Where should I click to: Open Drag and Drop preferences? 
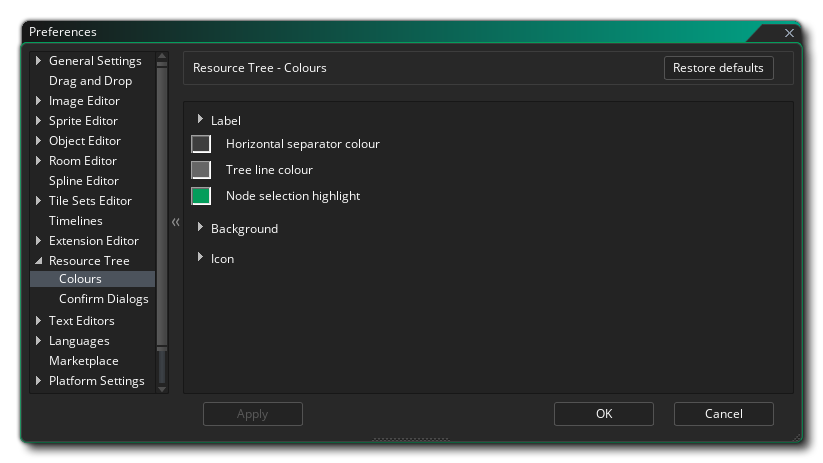coord(90,81)
